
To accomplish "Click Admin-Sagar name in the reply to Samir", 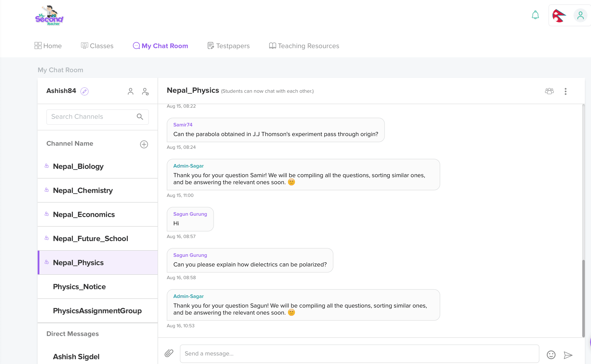I will click(188, 166).
